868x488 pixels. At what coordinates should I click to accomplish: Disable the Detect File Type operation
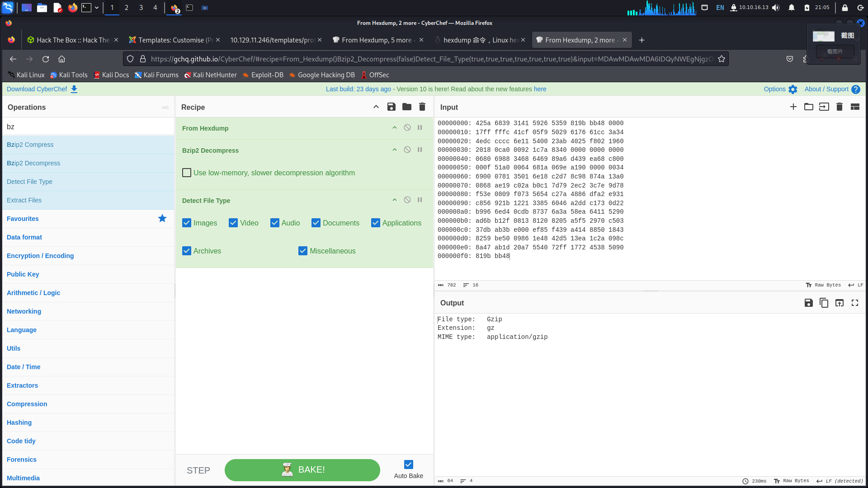(407, 200)
